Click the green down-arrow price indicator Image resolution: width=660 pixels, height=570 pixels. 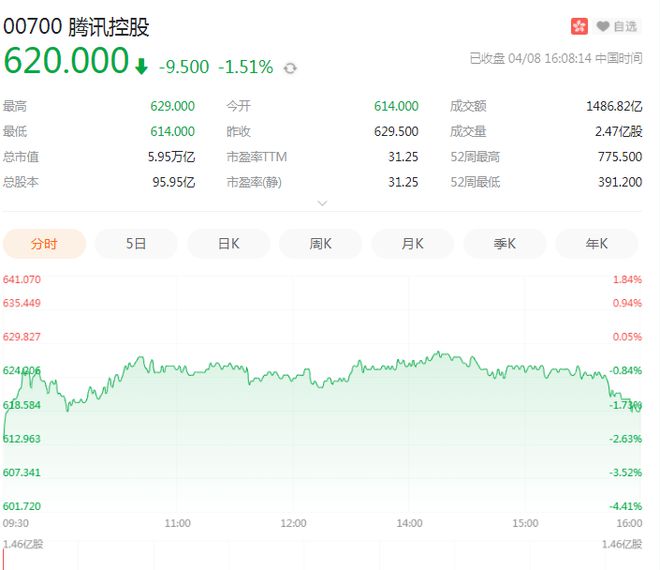coord(142,67)
